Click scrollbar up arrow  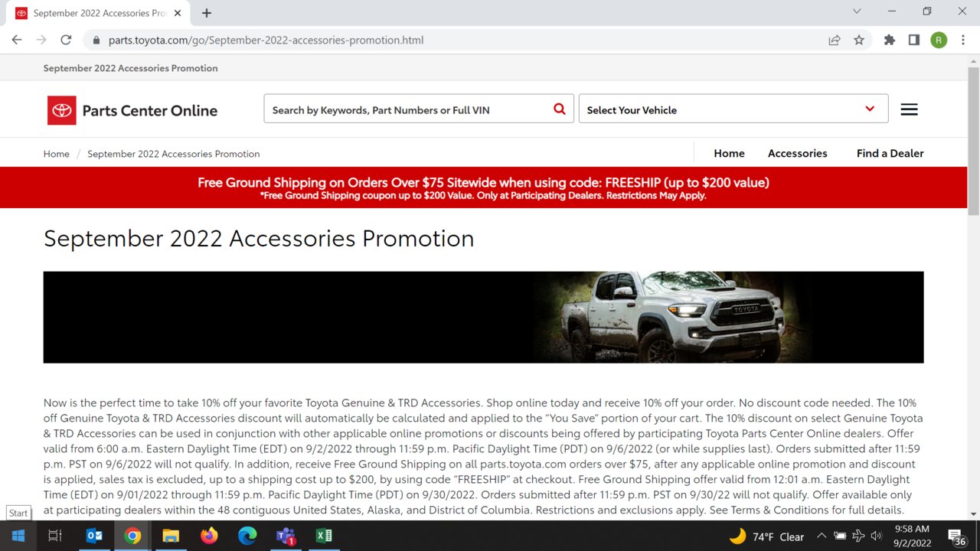pyautogui.click(x=973, y=60)
